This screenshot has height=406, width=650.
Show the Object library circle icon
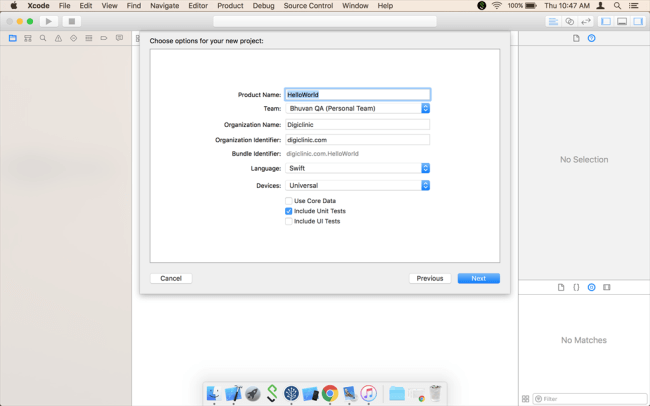point(592,287)
